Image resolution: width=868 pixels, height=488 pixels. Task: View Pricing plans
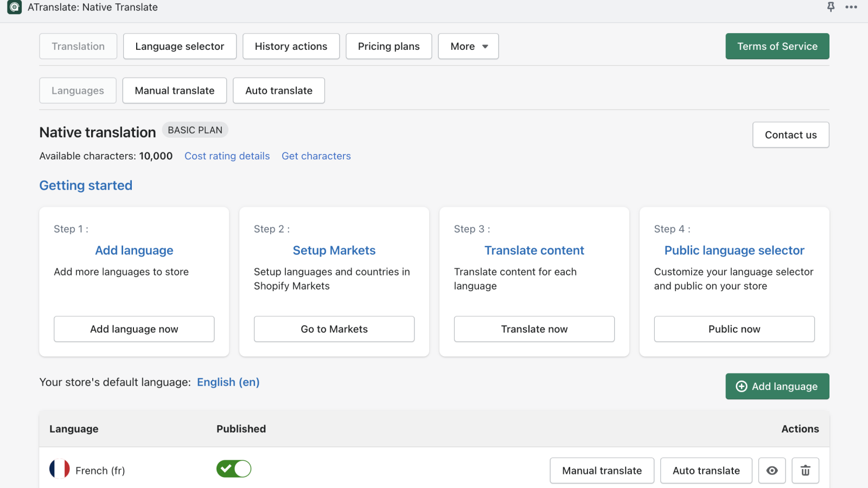tap(388, 46)
